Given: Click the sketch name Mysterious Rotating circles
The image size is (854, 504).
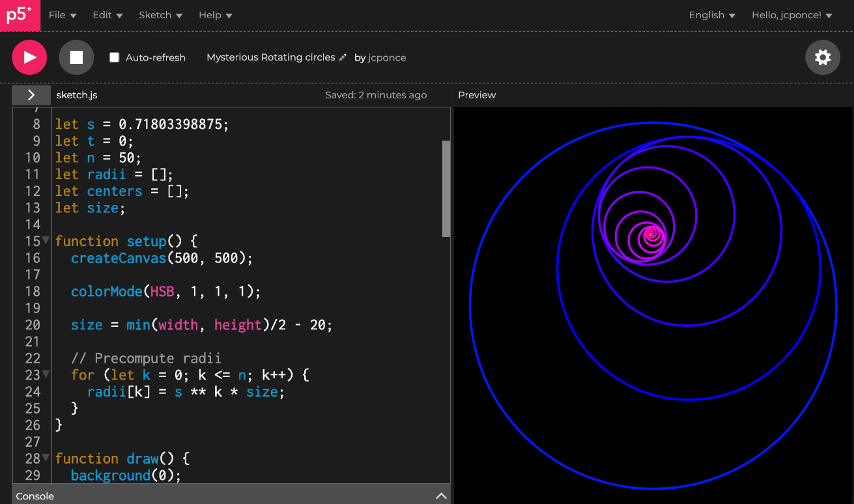Looking at the screenshot, I should tap(270, 57).
